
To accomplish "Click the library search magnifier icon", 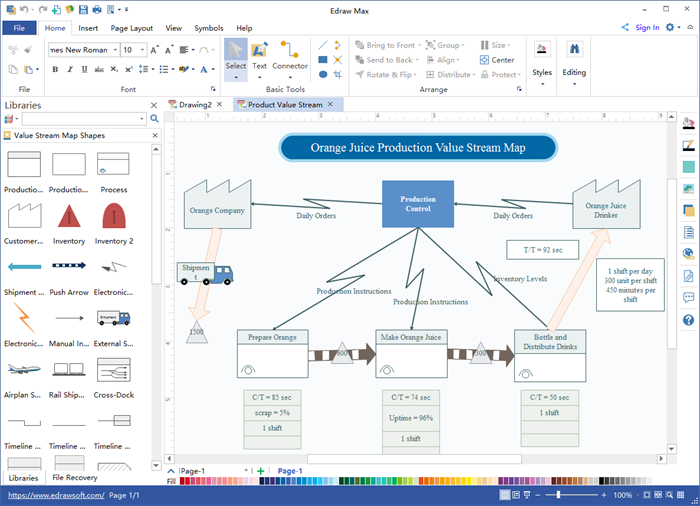I will pyautogui.click(x=154, y=119).
